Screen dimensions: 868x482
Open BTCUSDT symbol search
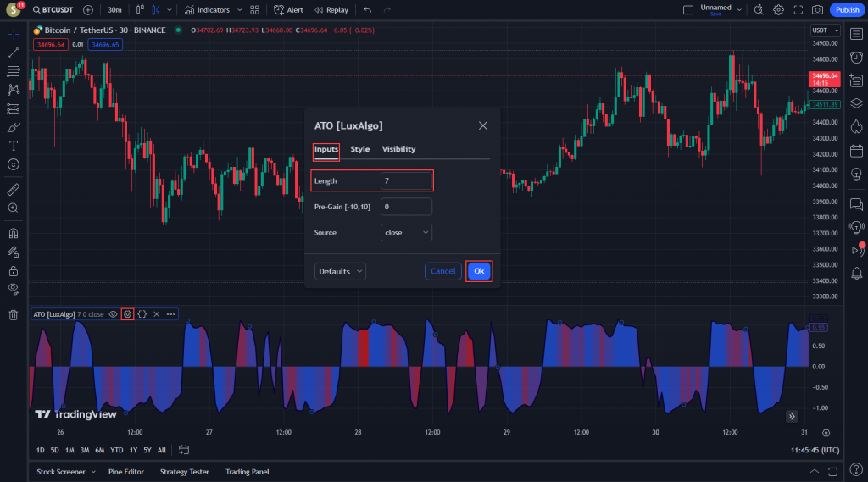(x=53, y=10)
